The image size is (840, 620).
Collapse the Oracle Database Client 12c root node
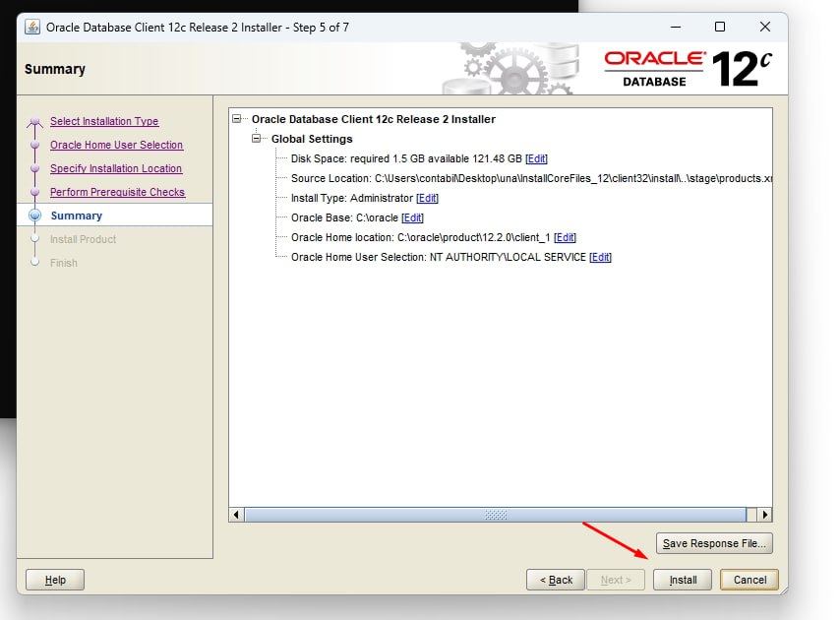(x=237, y=118)
